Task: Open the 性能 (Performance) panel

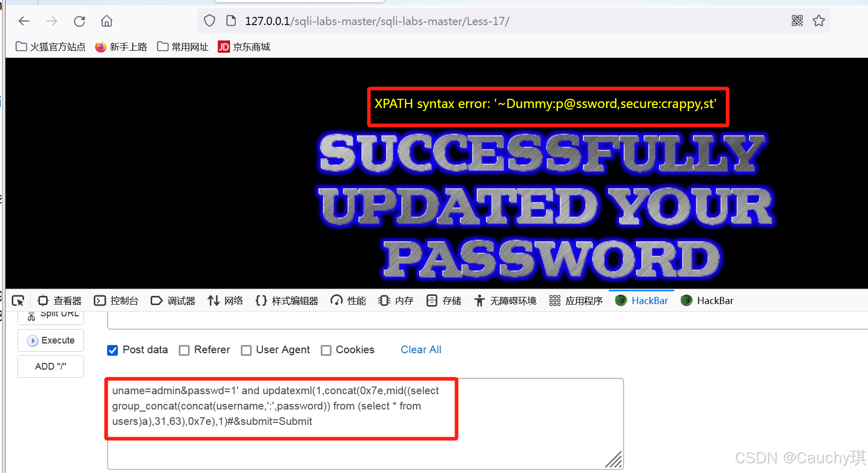Action: pos(348,300)
